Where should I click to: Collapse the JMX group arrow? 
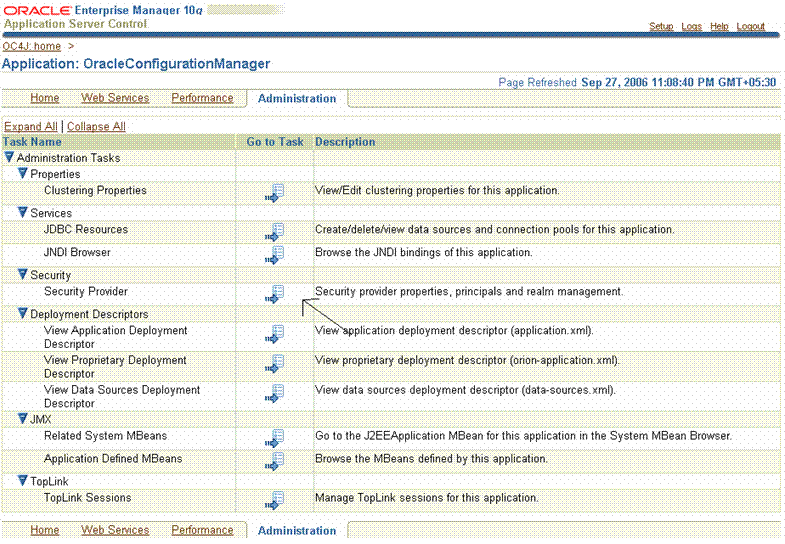coord(23,418)
